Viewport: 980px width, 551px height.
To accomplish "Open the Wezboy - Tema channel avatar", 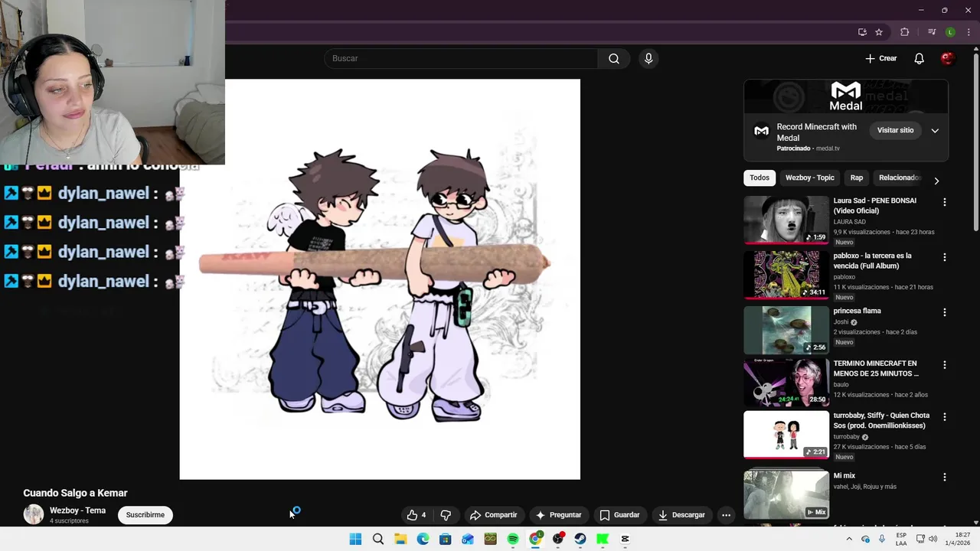I will click(x=34, y=514).
